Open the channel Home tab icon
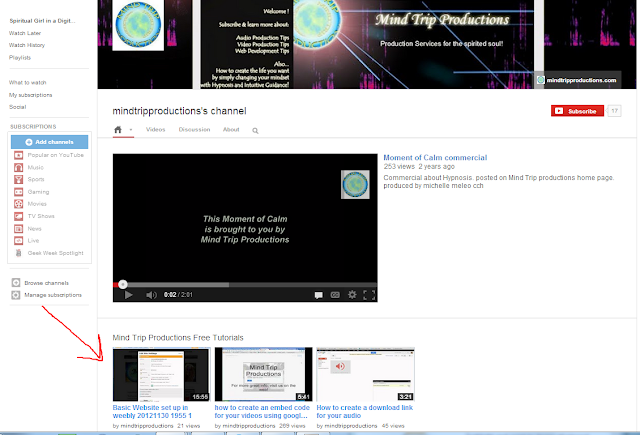Screen dimensions: 640x435 (x=118, y=130)
